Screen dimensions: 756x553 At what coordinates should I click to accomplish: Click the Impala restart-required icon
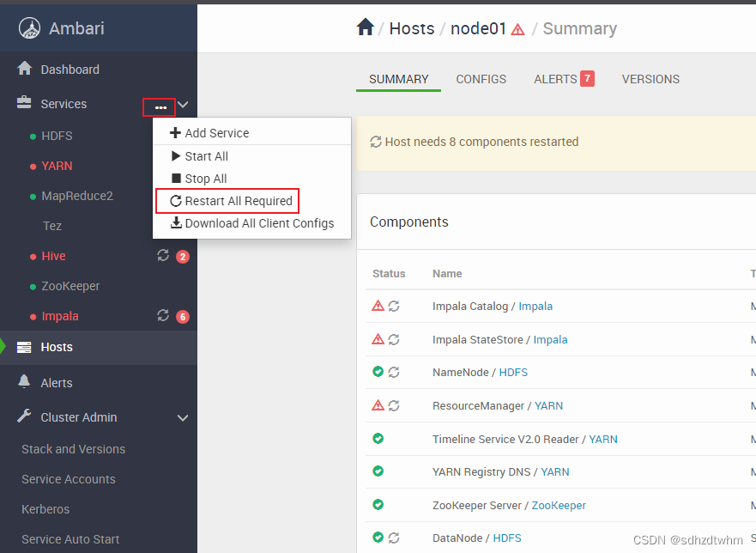tap(163, 315)
